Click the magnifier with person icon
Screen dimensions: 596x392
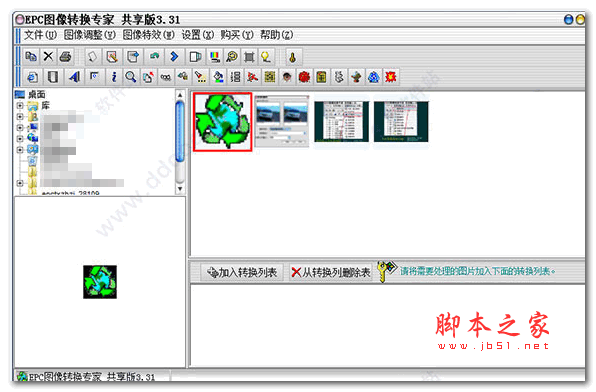(x=232, y=57)
